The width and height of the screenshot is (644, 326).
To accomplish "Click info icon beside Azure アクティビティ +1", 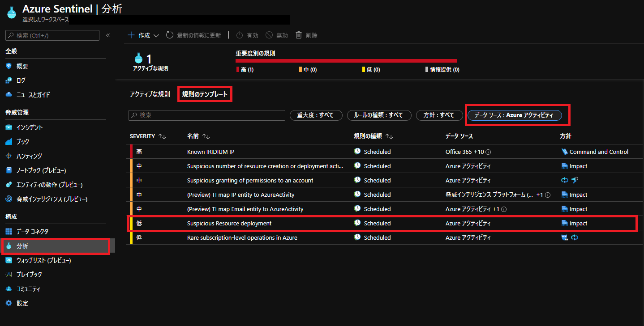I will click(x=504, y=209).
